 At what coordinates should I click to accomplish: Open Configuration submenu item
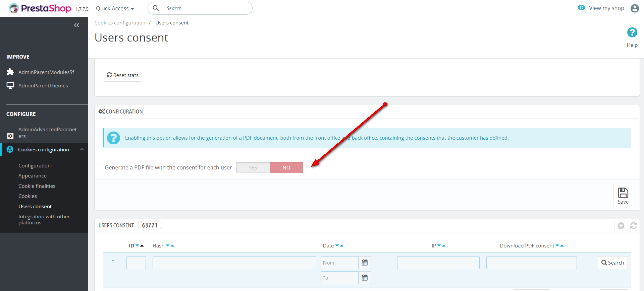35,165
